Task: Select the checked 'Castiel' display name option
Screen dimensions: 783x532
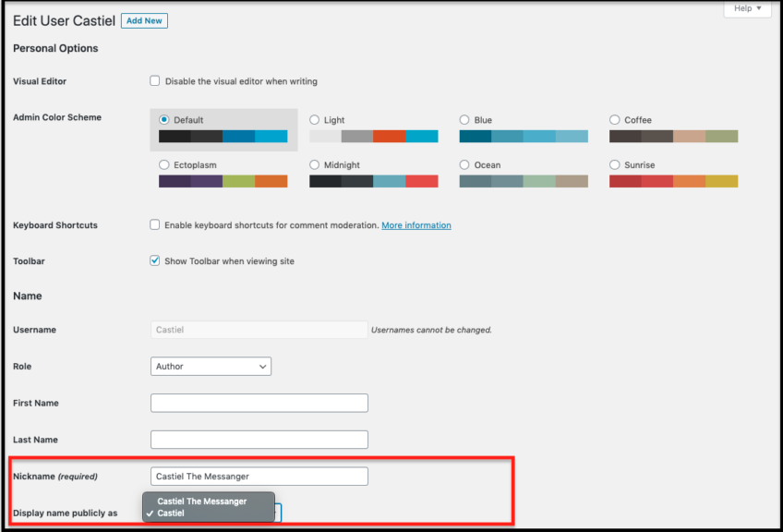Action: point(172,513)
